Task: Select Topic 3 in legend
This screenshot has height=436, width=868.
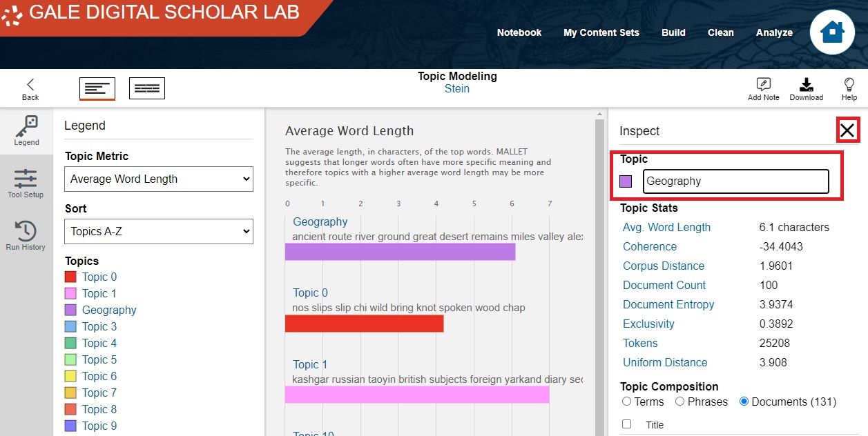Action: (99, 326)
